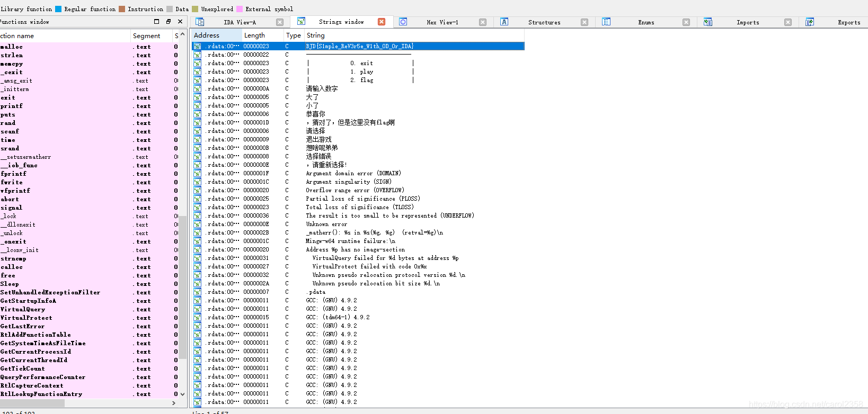This screenshot has height=414, width=868.
Task: Sort functions by Segment column
Action: pyautogui.click(x=152, y=35)
